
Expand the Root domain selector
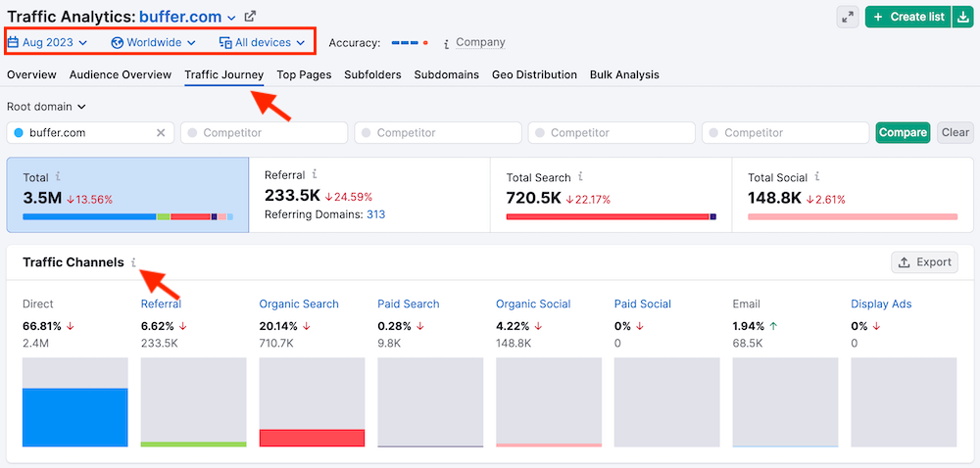[x=46, y=107]
